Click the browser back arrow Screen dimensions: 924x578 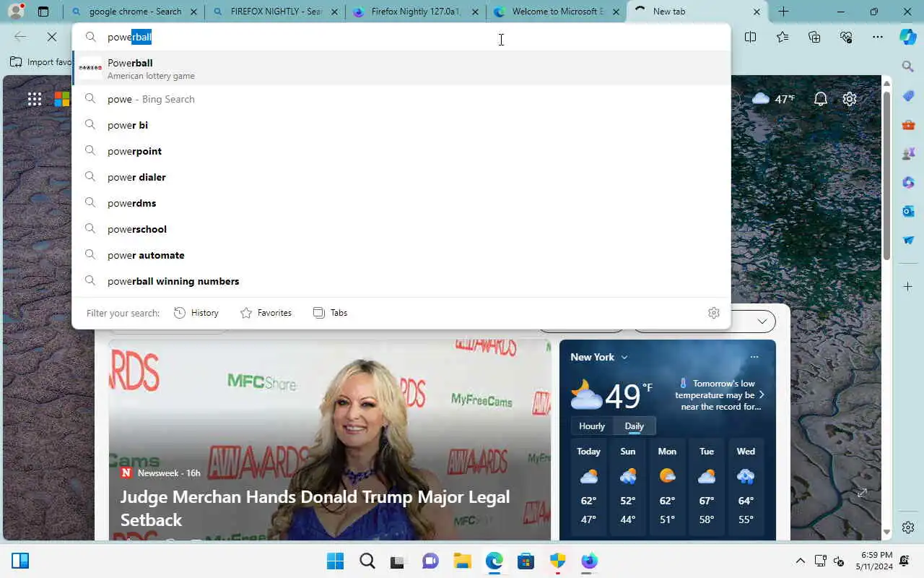[x=20, y=37]
